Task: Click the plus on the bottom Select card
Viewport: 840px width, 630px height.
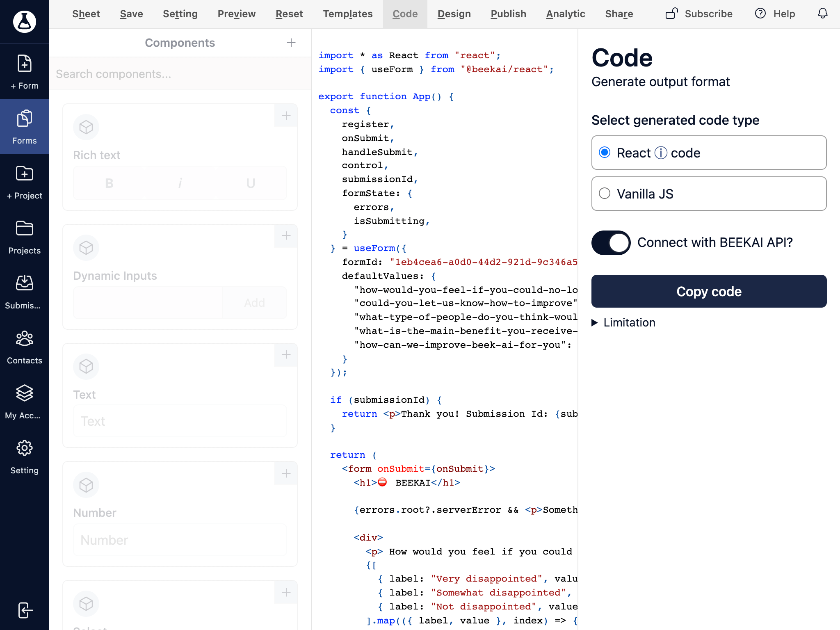Action: [x=286, y=592]
